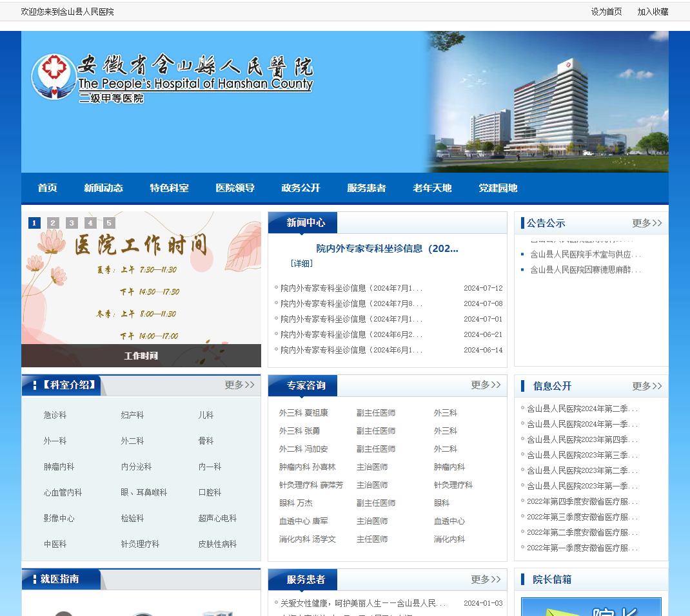The height and width of the screenshot is (616, 690).
Task: Select 妇产科 department
Action: click(132, 415)
